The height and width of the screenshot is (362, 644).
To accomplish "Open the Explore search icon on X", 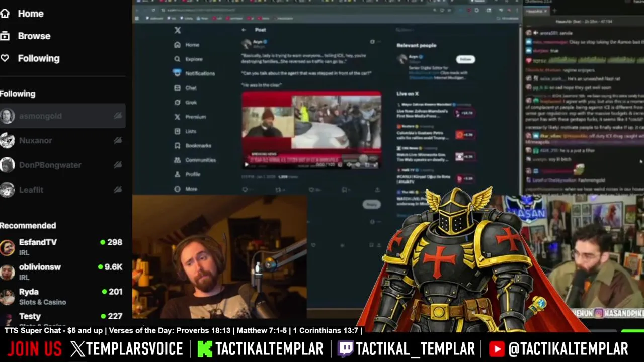I will [177, 59].
